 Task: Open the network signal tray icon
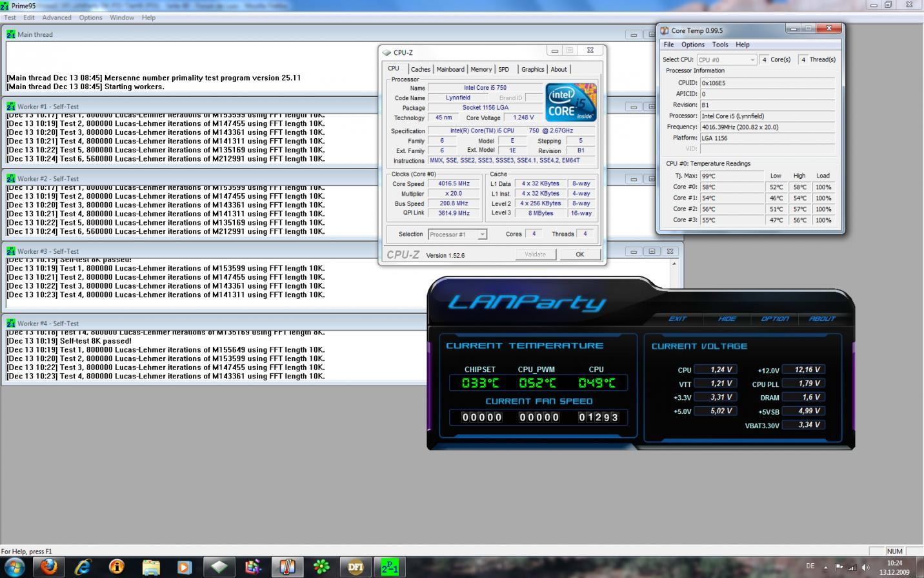(852, 568)
